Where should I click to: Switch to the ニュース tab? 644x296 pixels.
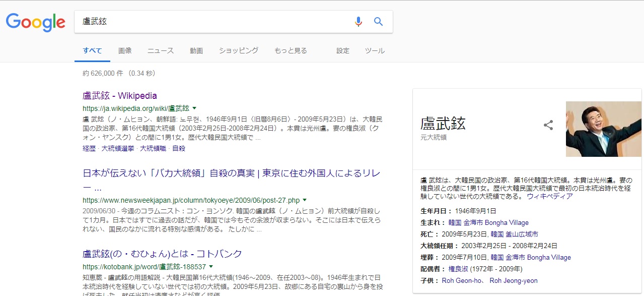[160, 50]
